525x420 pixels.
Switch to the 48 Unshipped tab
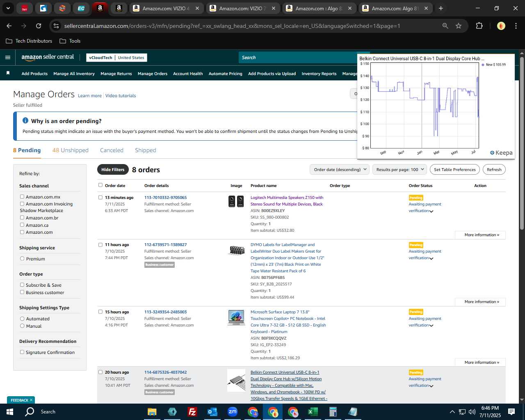click(x=71, y=150)
